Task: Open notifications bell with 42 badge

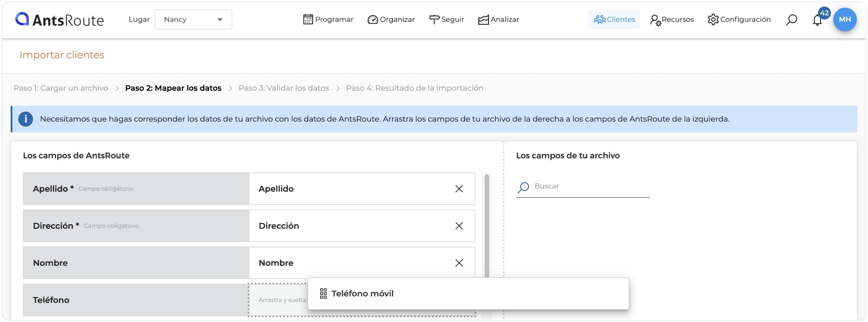Action: coord(818,19)
